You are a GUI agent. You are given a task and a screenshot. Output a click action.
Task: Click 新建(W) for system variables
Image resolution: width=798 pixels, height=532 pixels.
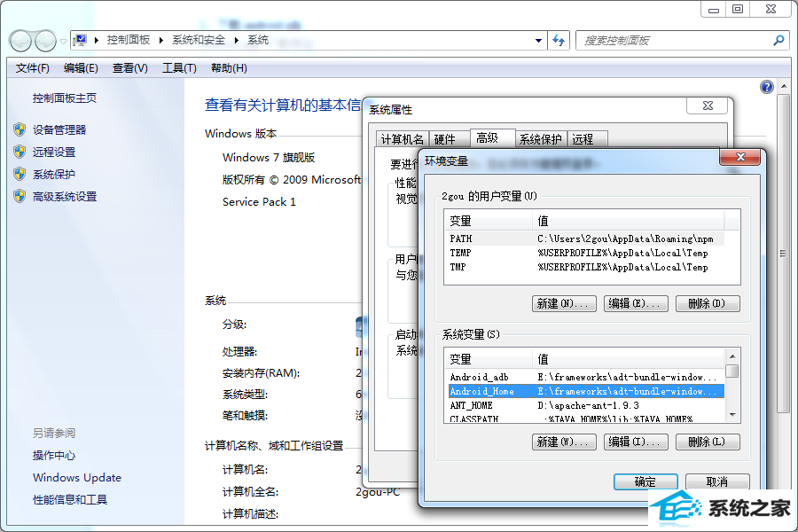pyautogui.click(x=563, y=442)
